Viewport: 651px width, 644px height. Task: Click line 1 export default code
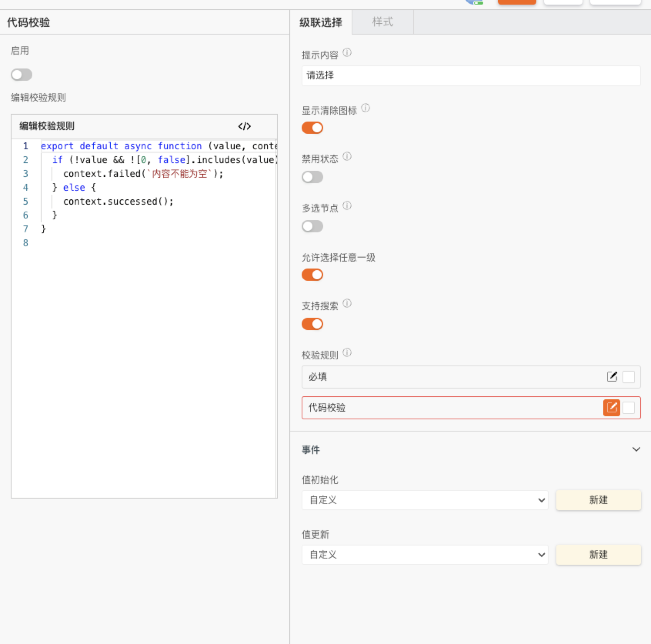[x=159, y=146]
